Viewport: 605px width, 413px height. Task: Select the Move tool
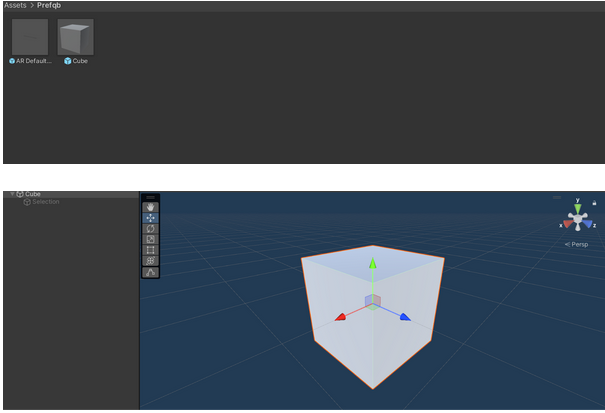tap(151, 218)
